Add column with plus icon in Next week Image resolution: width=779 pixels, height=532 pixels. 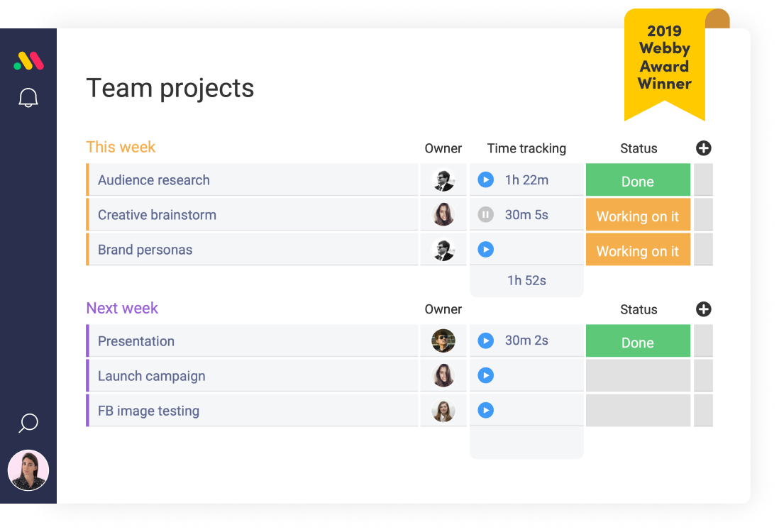click(x=703, y=309)
